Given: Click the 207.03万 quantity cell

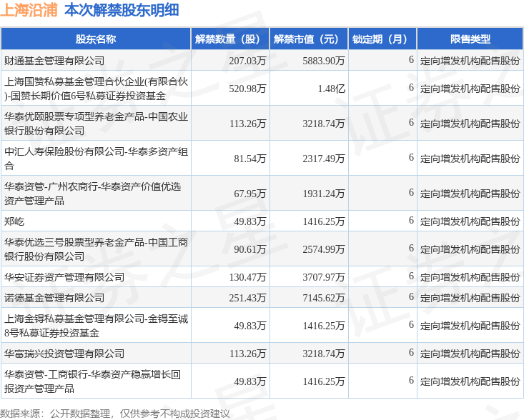Looking at the screenshot, I should click(247, 61).
